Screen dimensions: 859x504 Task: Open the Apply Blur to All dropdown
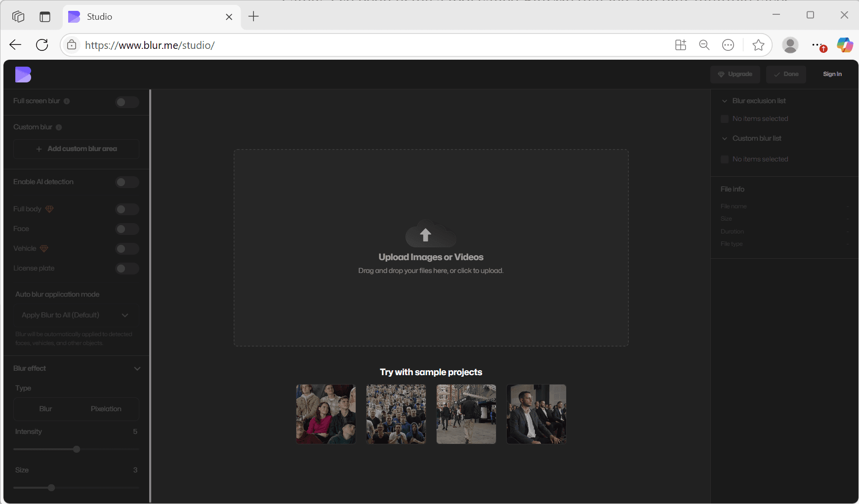(76, 314)
